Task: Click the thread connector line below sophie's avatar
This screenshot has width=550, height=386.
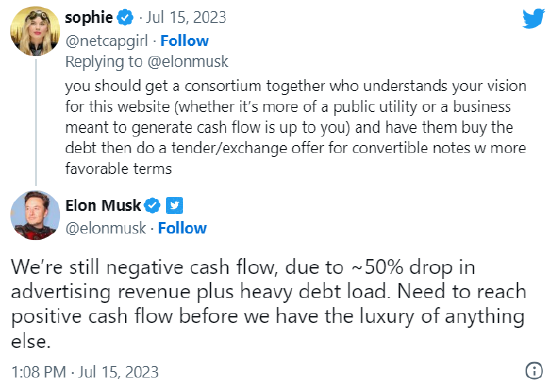Action: coord(36,122)
